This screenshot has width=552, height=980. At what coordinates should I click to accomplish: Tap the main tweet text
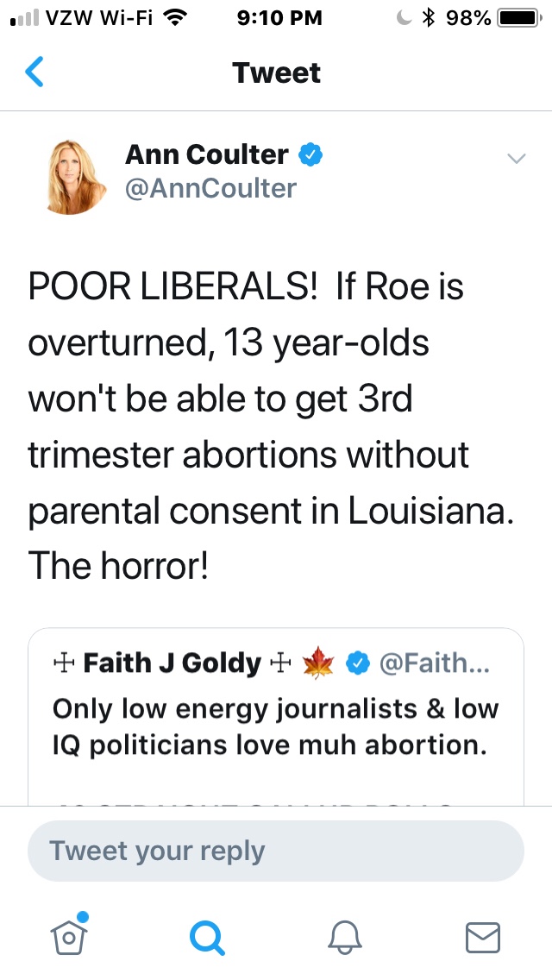click(x=271, y=427)
